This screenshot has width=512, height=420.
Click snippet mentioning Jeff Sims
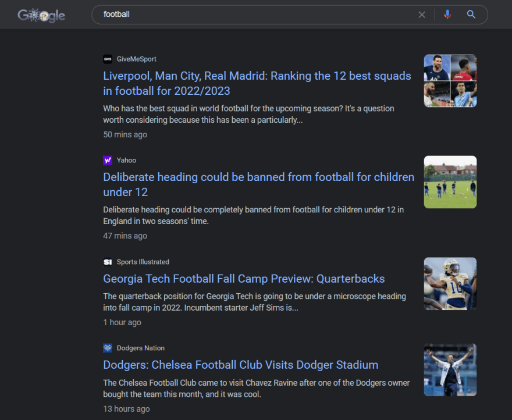coord(255,302)
